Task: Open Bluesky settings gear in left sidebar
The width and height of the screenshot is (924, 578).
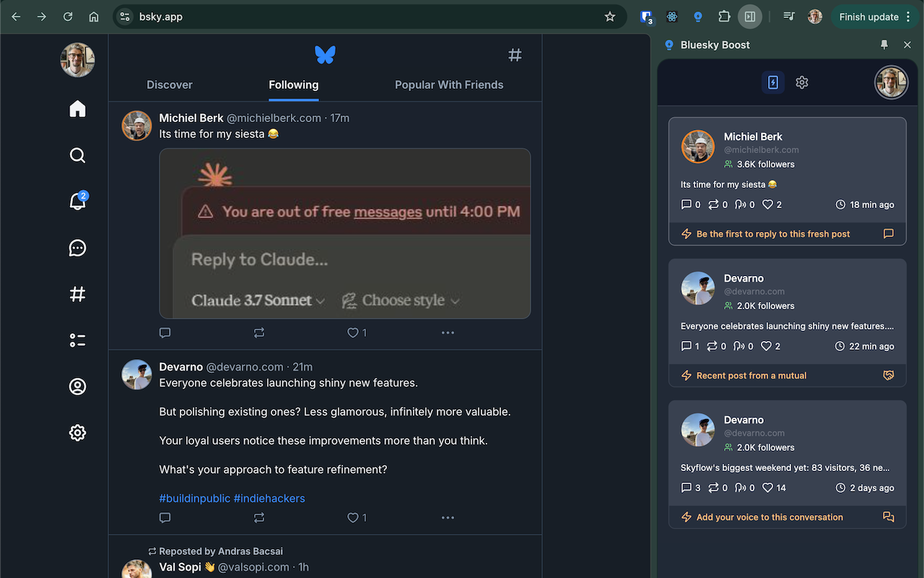Action: coord(77,433)
